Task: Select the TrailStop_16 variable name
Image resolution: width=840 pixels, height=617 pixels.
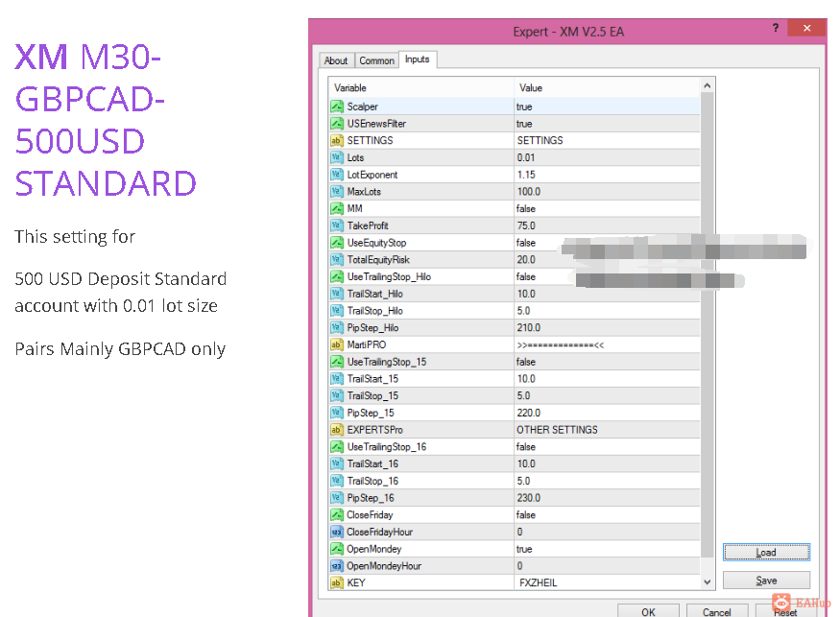Action: coord(372,481)
